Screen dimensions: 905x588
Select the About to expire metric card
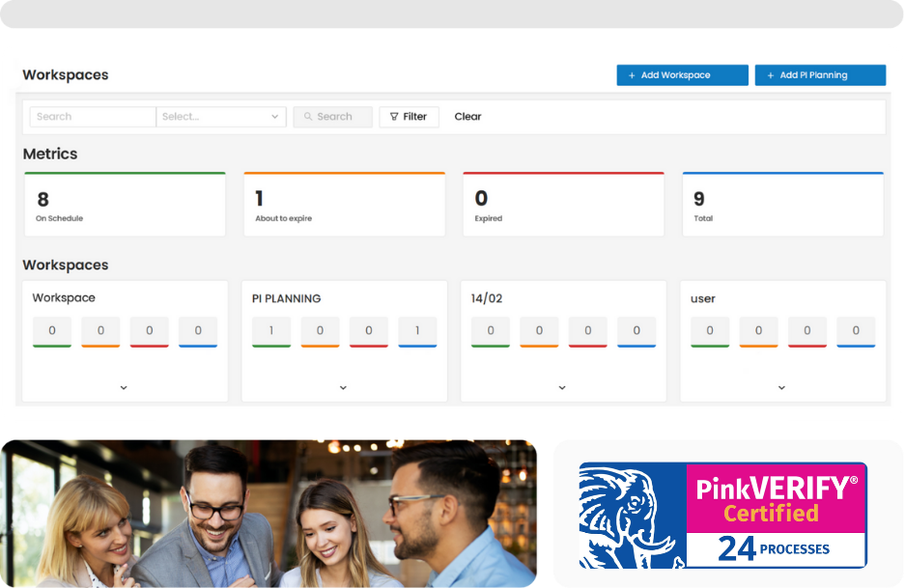(344, 205)
